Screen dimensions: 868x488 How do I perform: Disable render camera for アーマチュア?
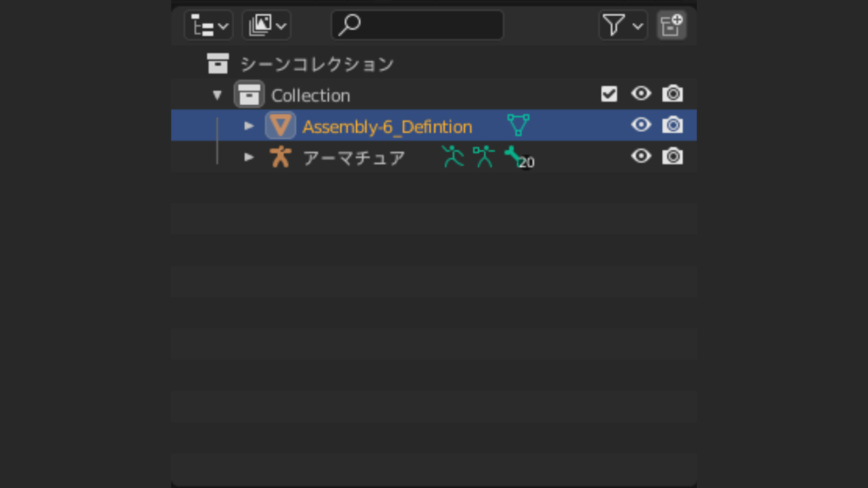672,156
